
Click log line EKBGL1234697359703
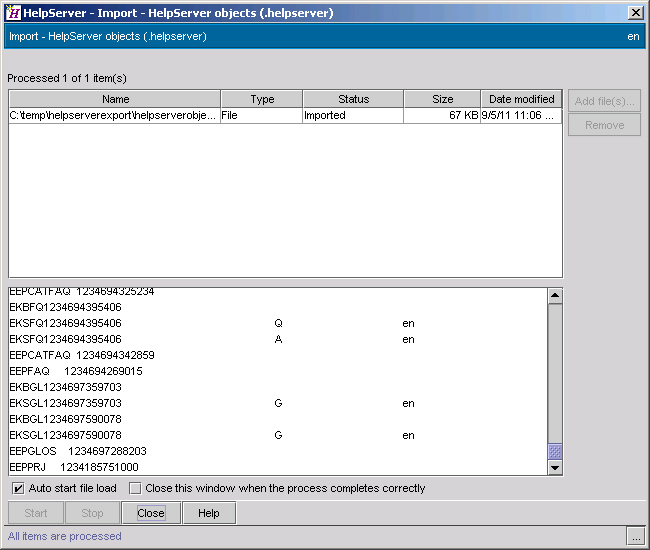coord(65,387)
